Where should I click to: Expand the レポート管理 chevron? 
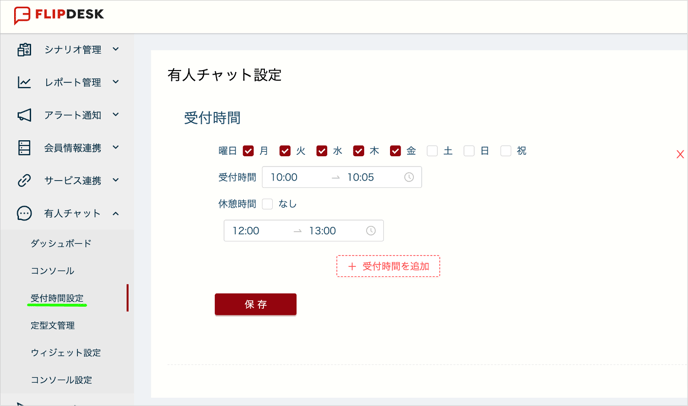tap(115, 82)
